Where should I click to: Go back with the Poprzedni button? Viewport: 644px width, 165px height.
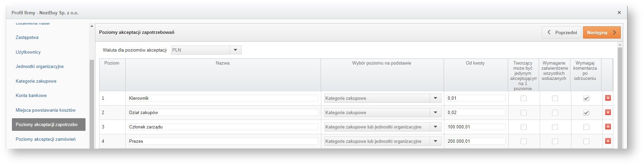click(561, 33)
